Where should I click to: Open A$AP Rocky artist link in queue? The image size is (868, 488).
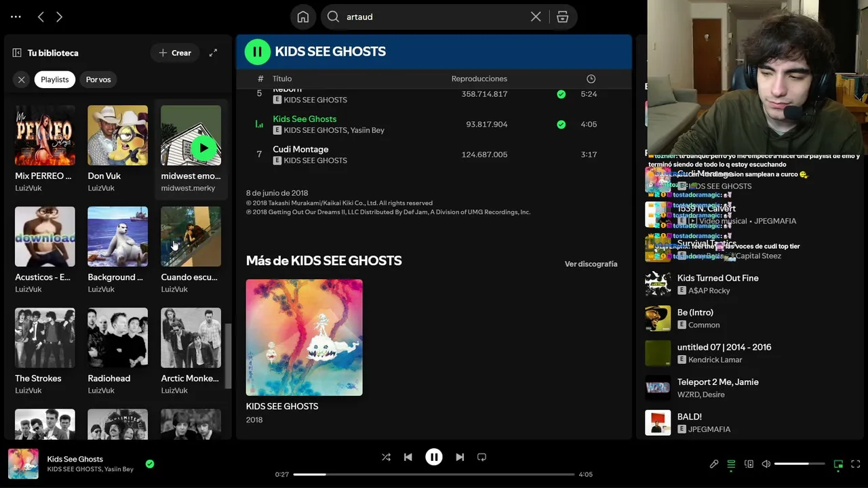[709, 291]
